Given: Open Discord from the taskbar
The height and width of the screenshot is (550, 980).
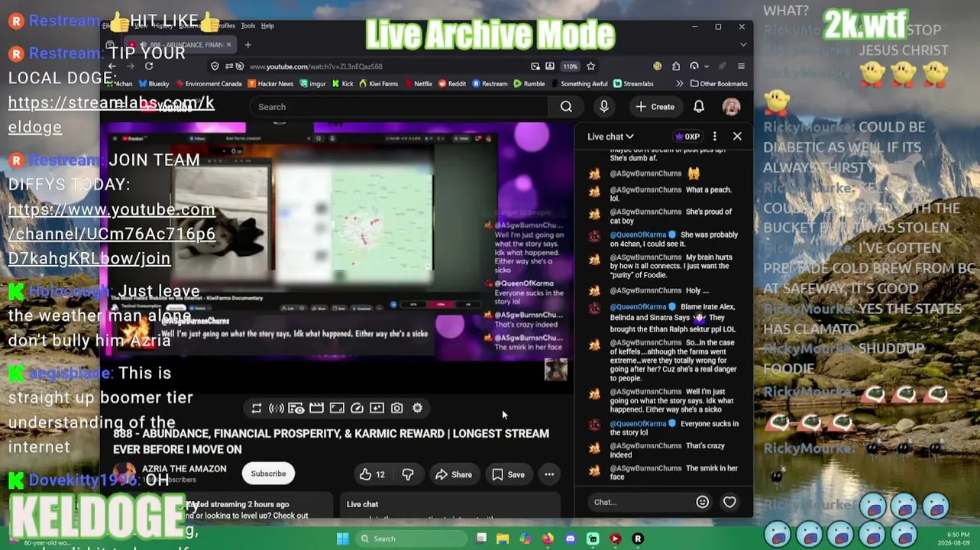Looking at the screenshot, I should coord(570,539).
